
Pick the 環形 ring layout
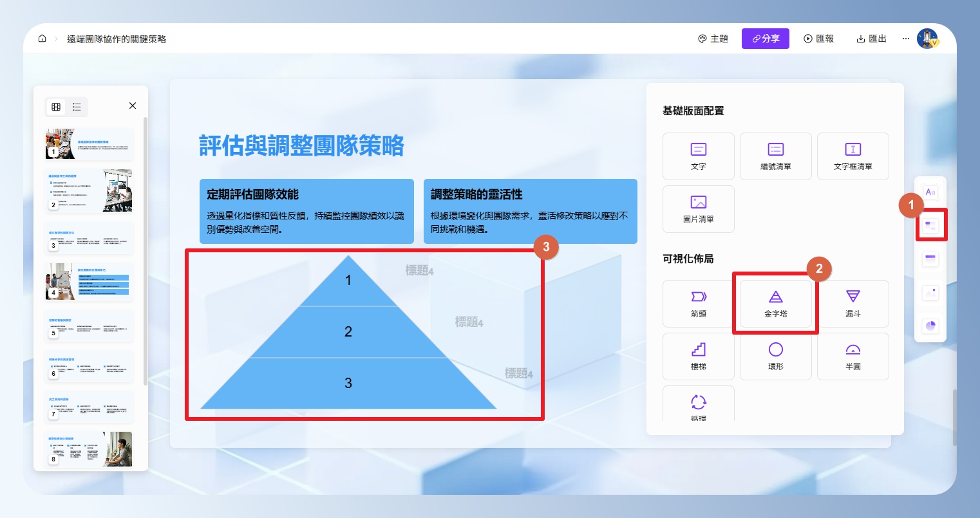775,356
